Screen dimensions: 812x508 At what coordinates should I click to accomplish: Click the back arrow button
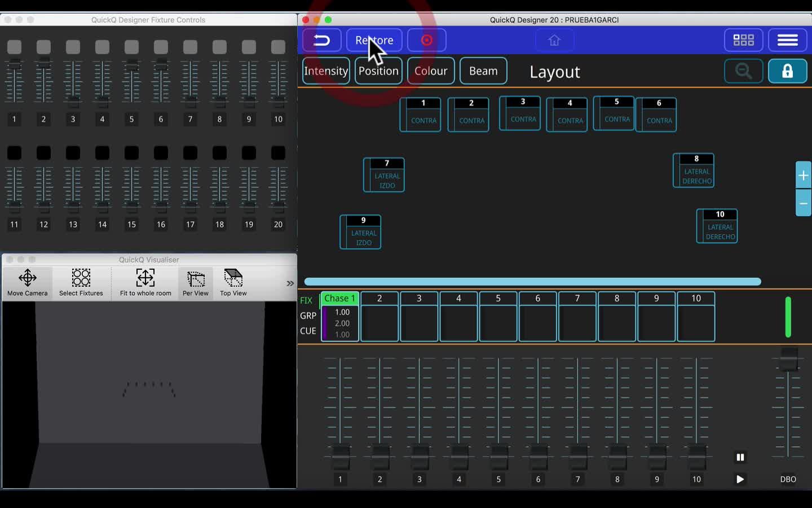coord(322,40)
